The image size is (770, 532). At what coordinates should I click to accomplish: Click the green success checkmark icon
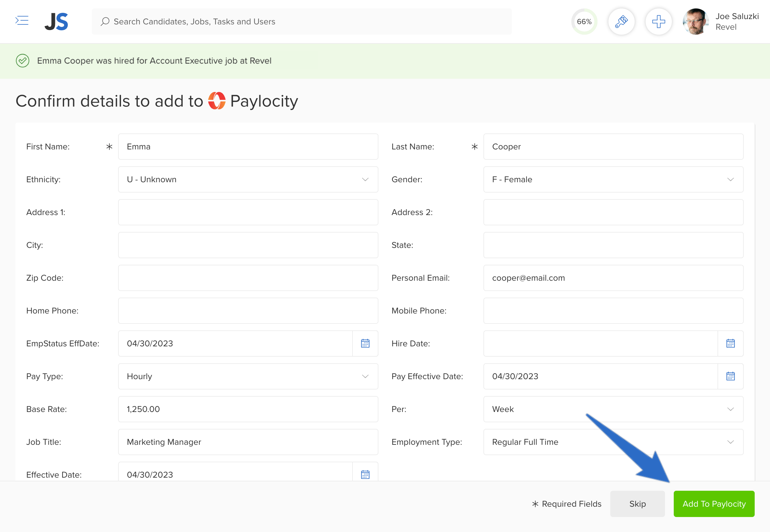23,61
